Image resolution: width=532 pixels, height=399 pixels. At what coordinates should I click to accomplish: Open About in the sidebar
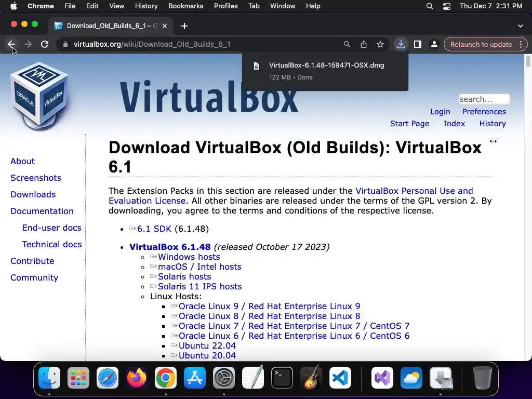(x=22, y=161)
